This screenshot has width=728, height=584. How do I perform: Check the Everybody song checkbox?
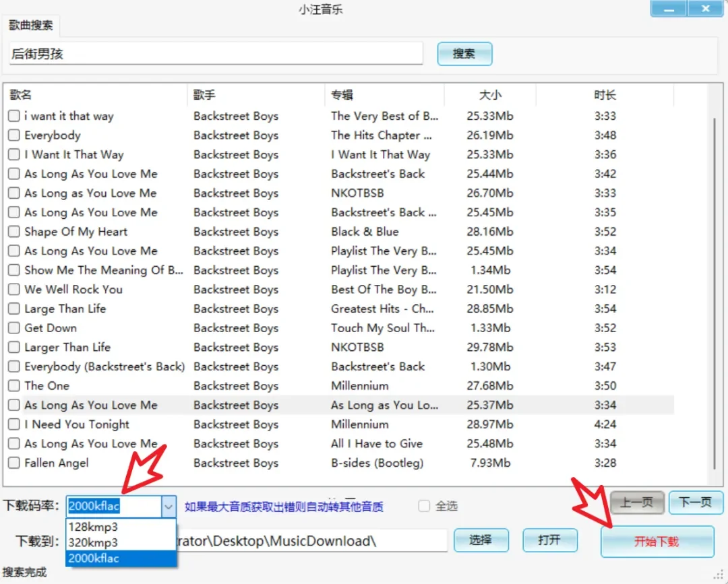pos(14,135)
